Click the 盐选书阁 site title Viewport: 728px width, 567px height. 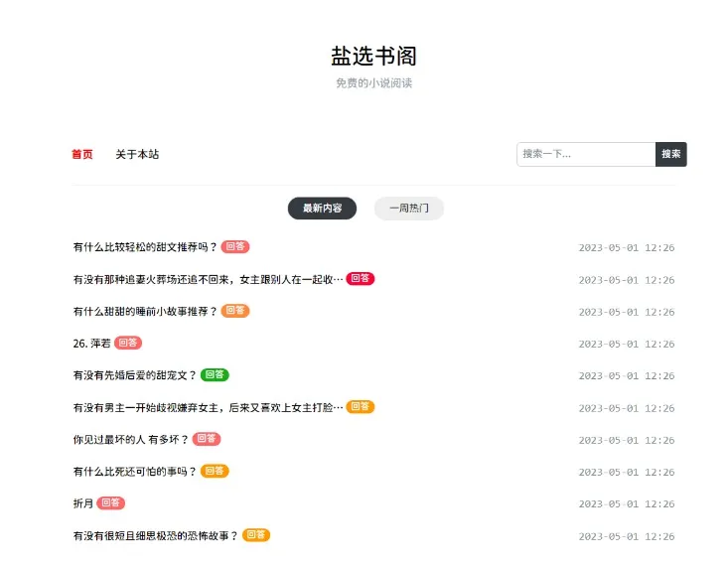[x=373, y=56]
